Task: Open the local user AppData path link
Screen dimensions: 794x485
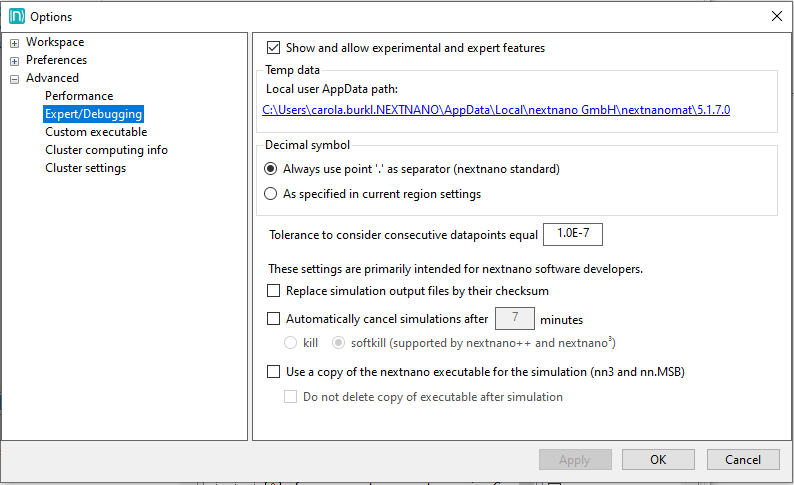Action: 496,109
